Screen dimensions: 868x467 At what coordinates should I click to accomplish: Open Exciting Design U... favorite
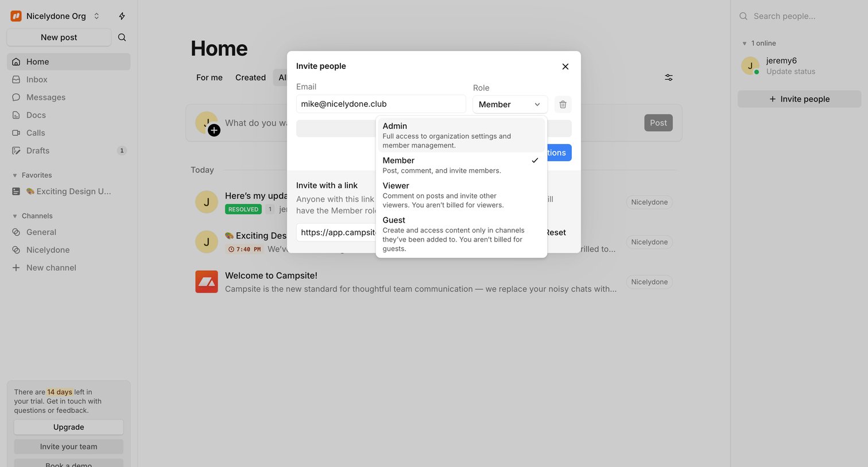(x=68, y=192)
